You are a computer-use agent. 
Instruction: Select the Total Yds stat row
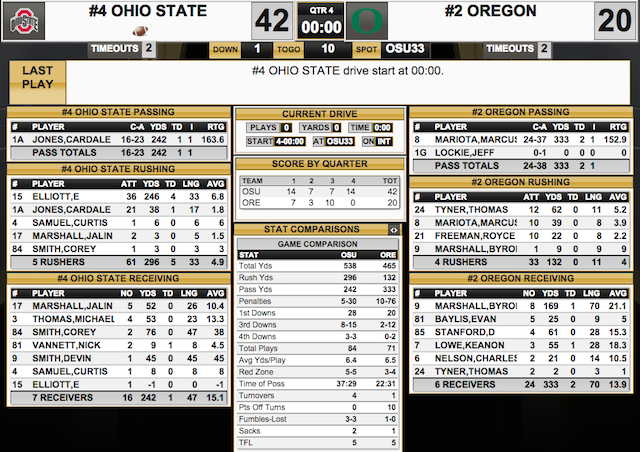click(x=318, y=266)
